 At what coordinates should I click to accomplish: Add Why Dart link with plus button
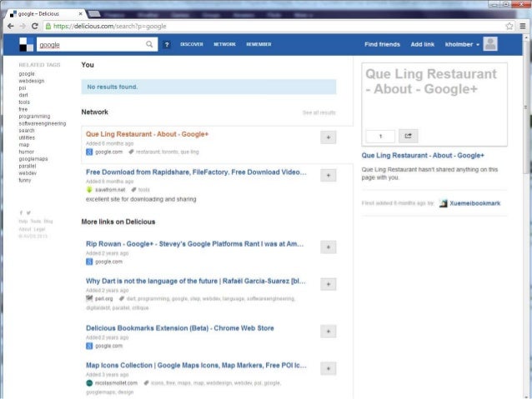[328, 284]
